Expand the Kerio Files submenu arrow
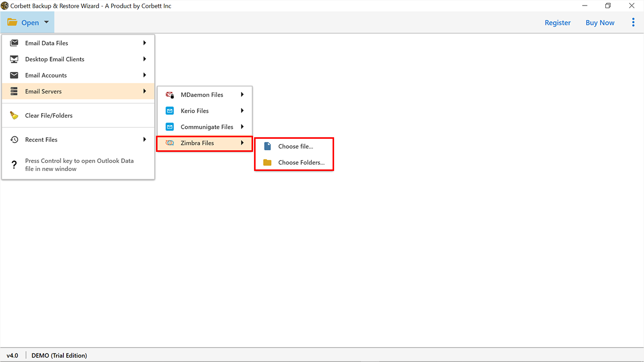The image size is (644, 362). (242, 111)
